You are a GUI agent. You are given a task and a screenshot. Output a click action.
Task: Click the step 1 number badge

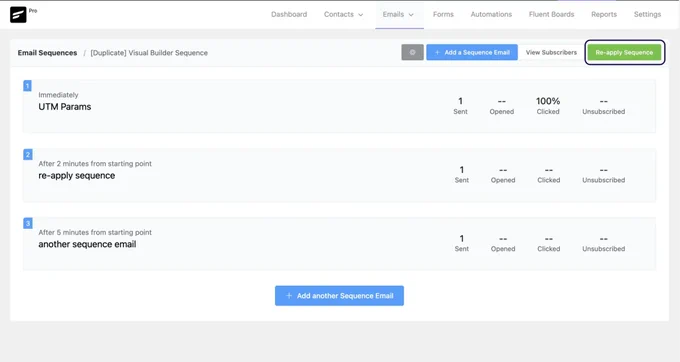coord(27,86)
